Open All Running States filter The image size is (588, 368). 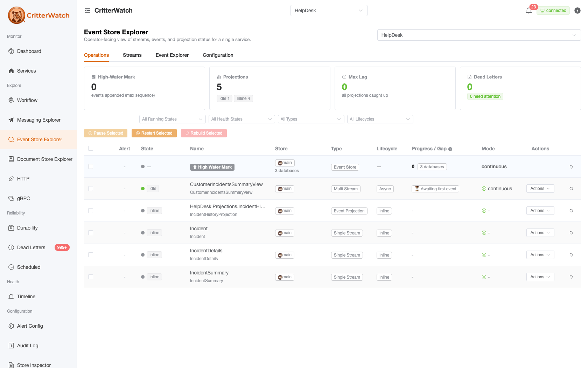172,119
